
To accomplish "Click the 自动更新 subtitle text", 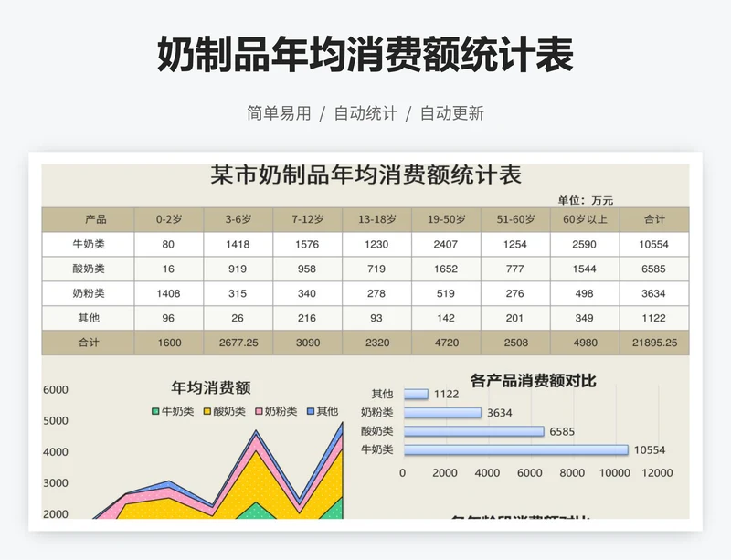I will [452, 113].
